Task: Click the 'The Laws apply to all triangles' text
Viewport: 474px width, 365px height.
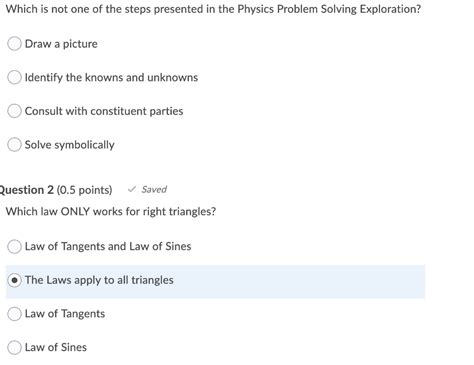Action: pos(99,280)
